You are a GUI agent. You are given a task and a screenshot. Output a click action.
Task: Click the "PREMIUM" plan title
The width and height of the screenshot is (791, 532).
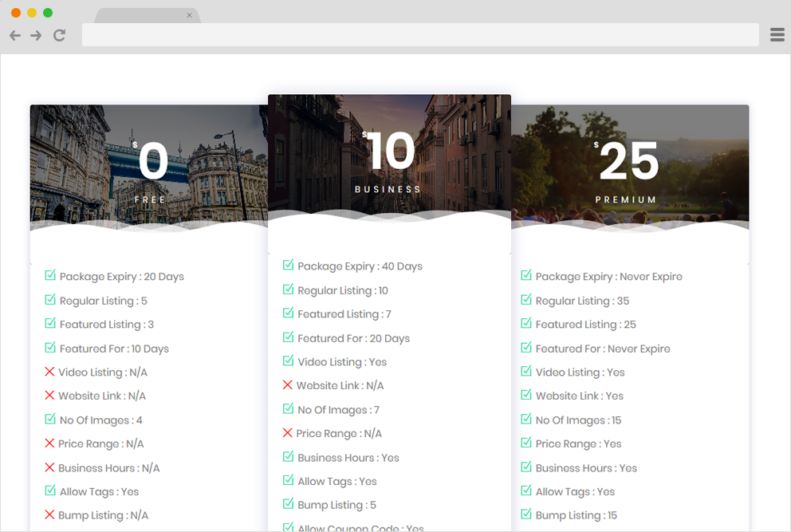(x=625, y=200)
